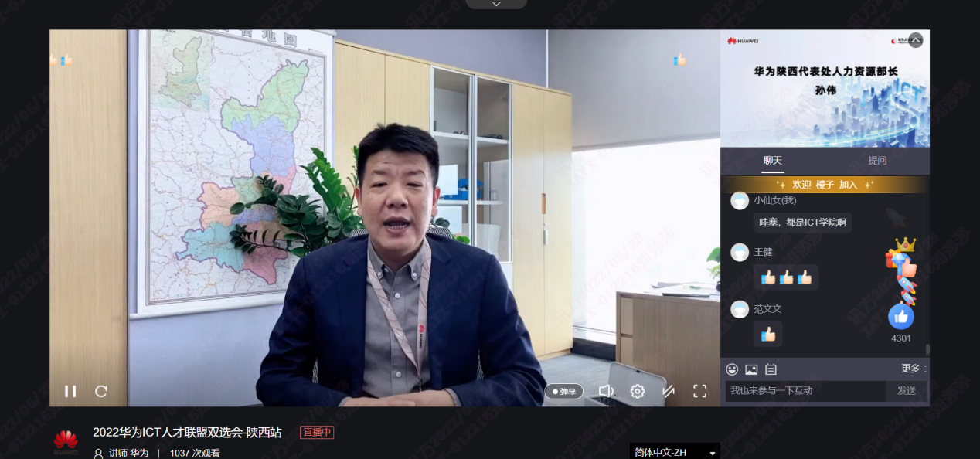Viewport: 980px width, 459px height.
Task: Toggle the 弹幕 bullet comments switch
Action: point(564,392)
